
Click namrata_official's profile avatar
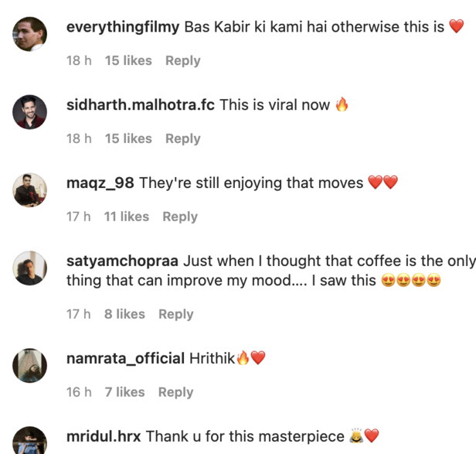[x=30, y=365]
